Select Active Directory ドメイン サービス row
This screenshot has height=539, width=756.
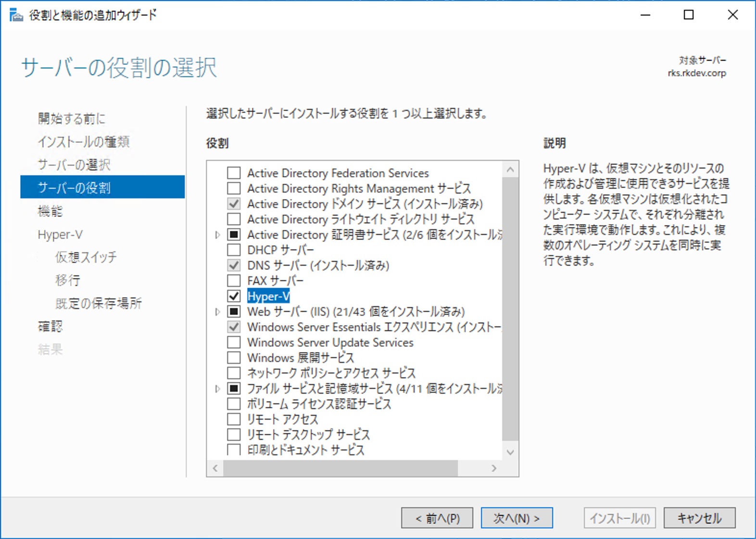tap(365, 204)
